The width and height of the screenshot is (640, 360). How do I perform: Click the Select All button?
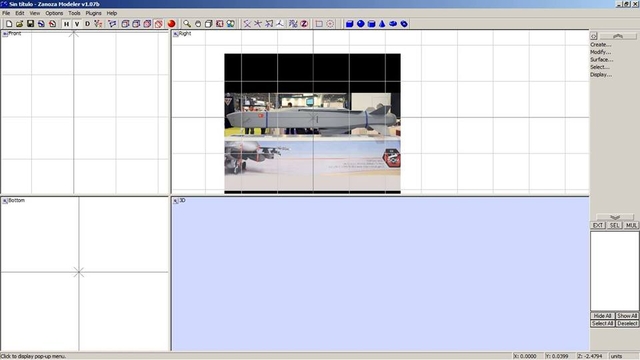[602, 323]
